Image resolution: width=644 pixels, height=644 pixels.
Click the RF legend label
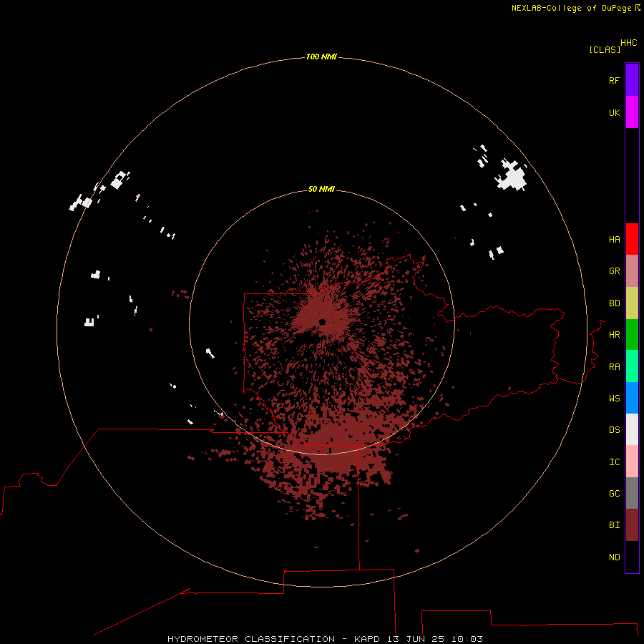point(614,80)
